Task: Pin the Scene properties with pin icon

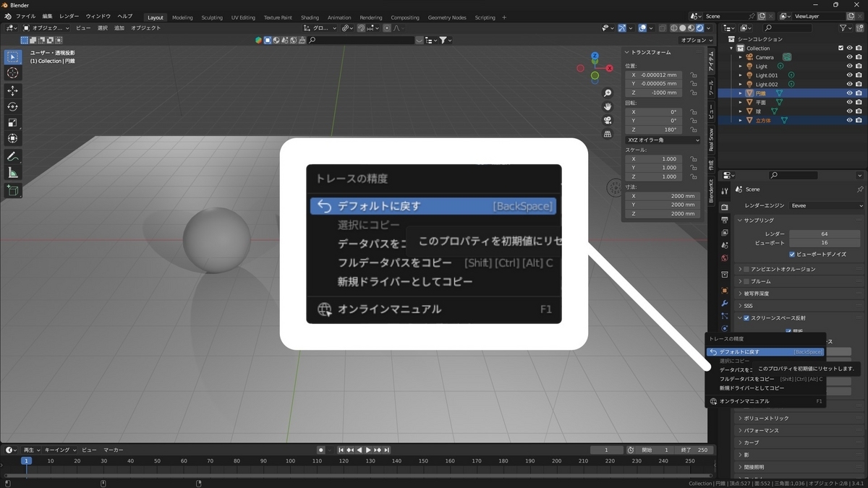Action: [x=860, y=189]
